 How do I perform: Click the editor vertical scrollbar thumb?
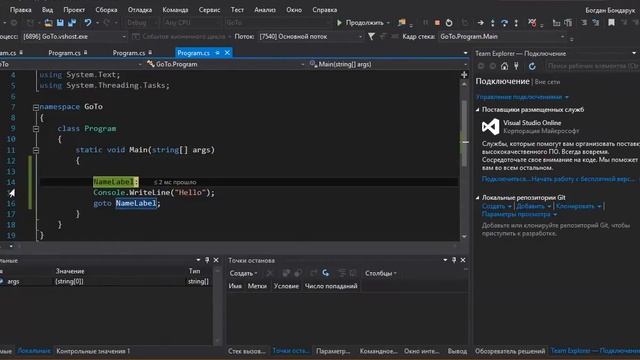tap(464, 133)
